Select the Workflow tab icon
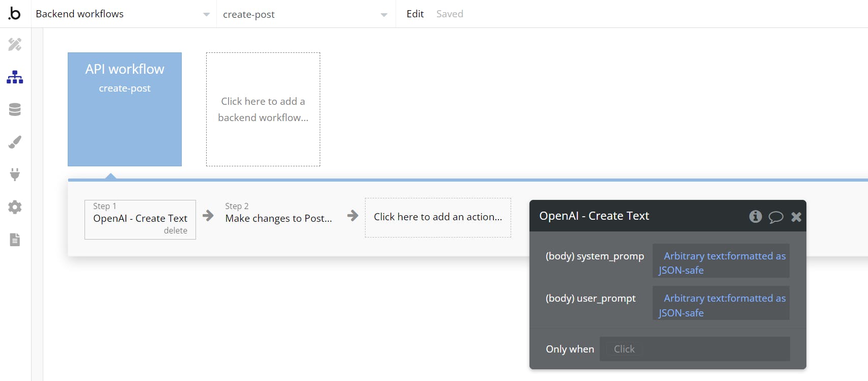Screen dimensions: 868x381 pyautogui.click(x=15, y=77)
